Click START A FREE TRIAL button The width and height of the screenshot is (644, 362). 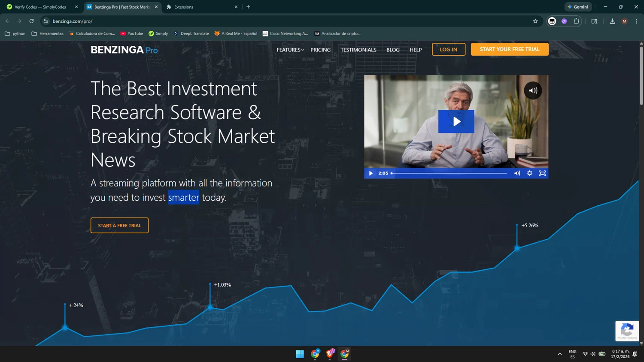point(119,225)
